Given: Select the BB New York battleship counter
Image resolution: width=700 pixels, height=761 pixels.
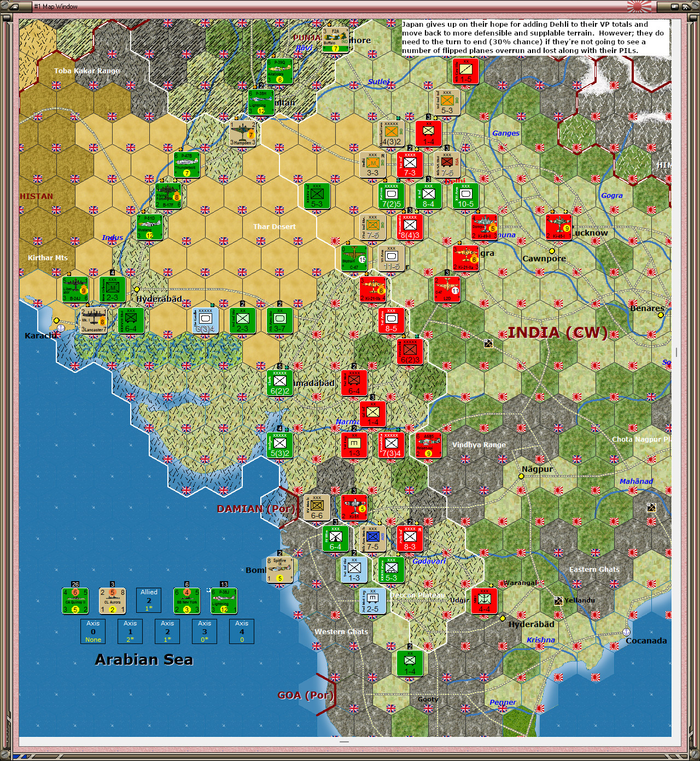Looking at the screenshot, I should pyautogui.click(x=186, y=601).
